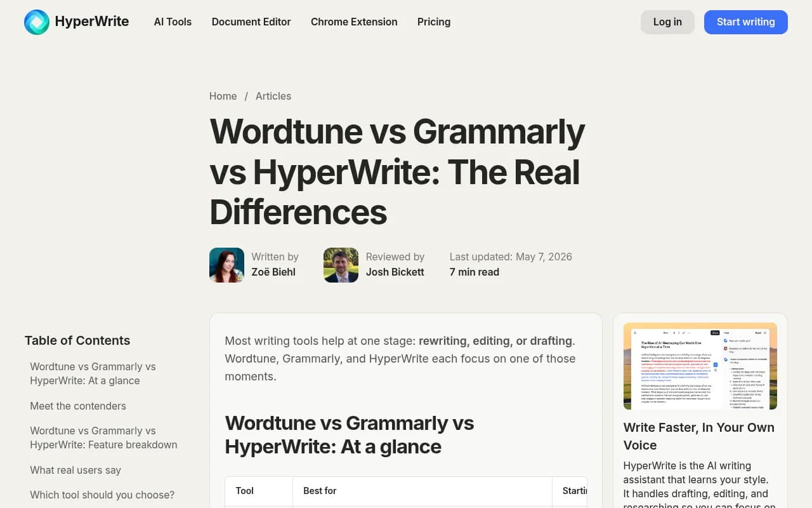Screen dimensions: 812x508
Task: Jump to 'At a glance' in contents
Action: 93,373
